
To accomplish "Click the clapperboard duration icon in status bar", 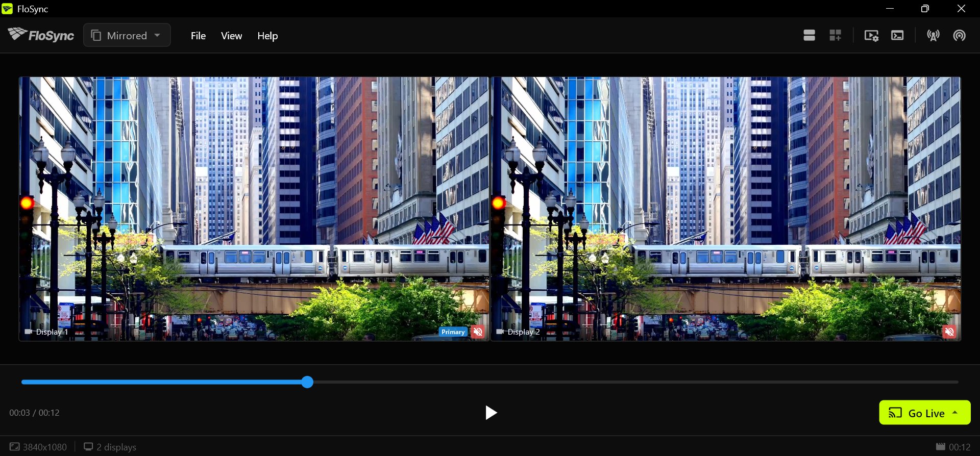I will tap(941, 447).
